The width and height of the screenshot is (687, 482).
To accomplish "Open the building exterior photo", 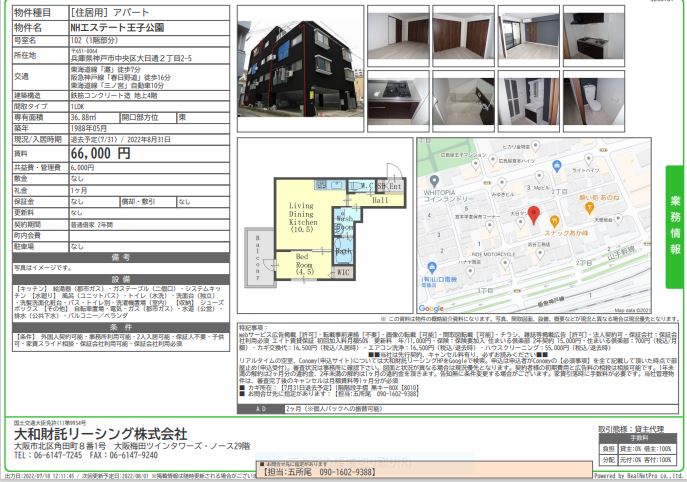I will pyautogui.click(x=301, y=69).
